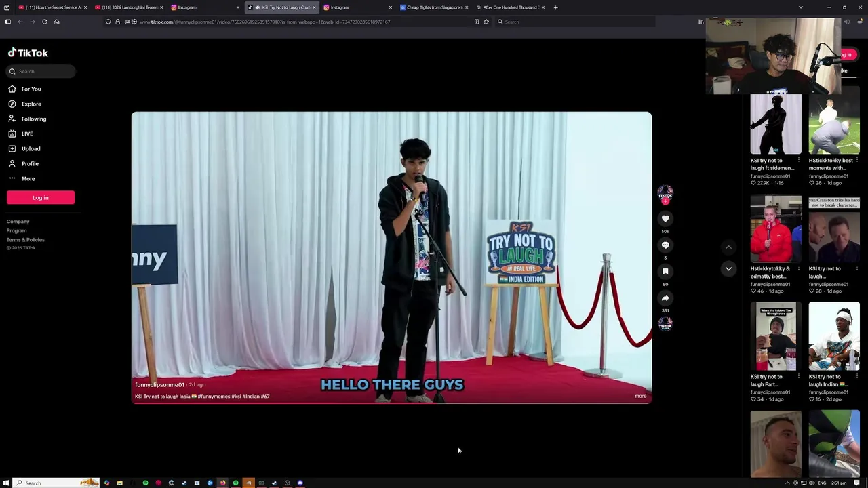Open the sound disc icon below the share button
The height and width of the screenshot is (488, 868).
[665, 323]
